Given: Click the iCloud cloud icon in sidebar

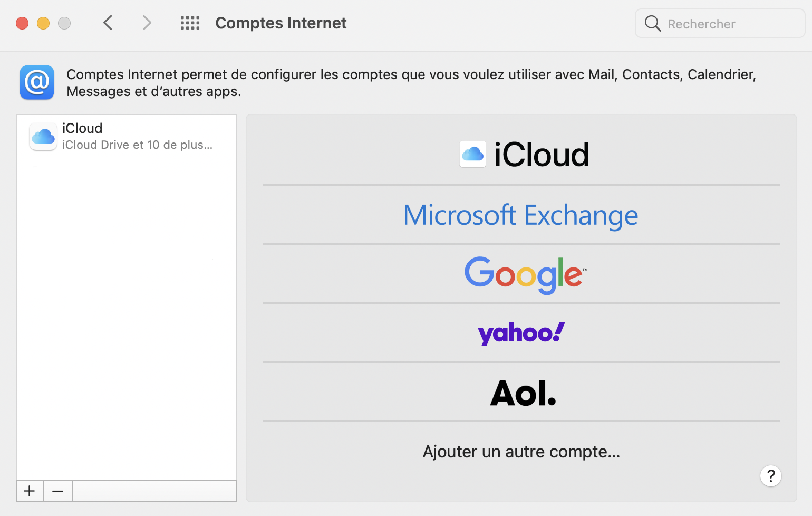Looking at the screenshot, I should (x=43, y=137).
